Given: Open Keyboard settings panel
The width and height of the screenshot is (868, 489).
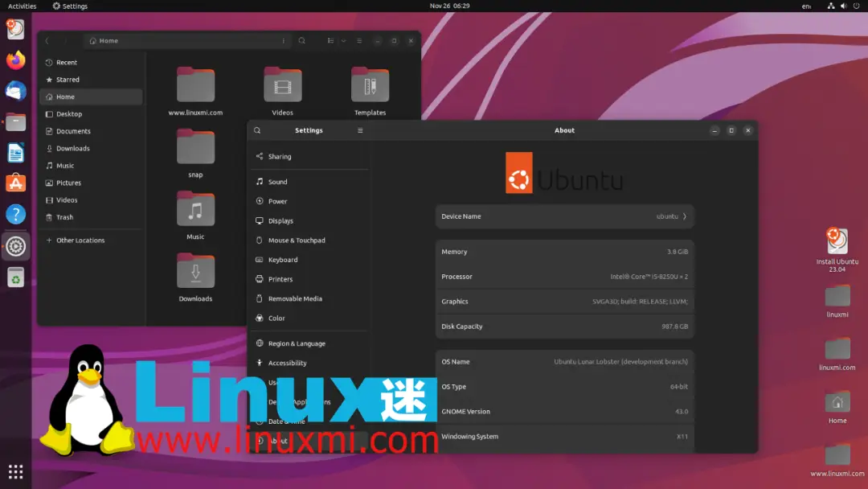Looking at the screenshot, I should (309, 260).
